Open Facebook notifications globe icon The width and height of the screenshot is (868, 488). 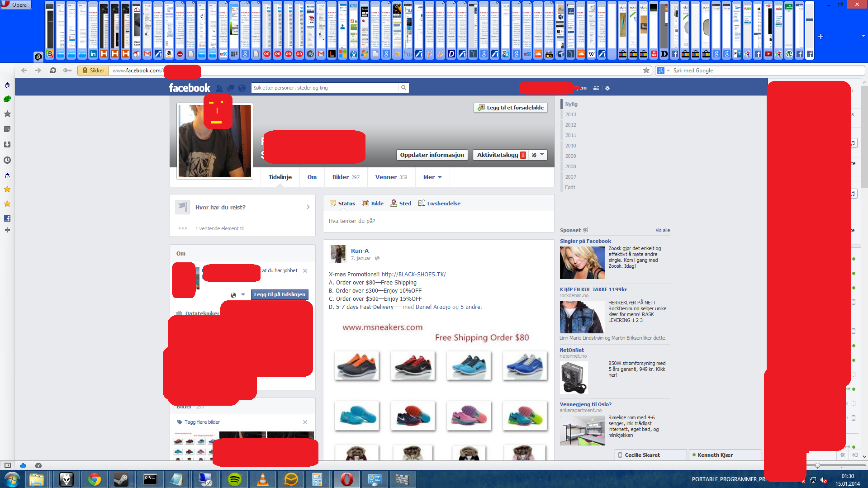242,88
